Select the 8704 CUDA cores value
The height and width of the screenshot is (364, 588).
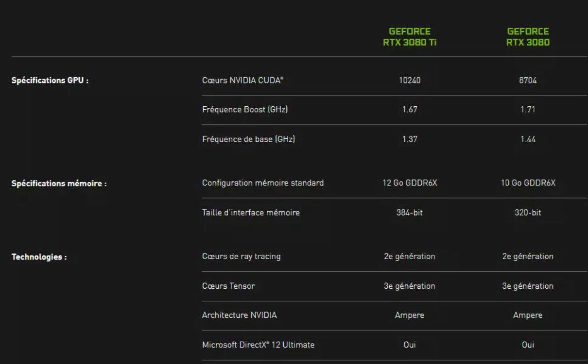(528, 81)
